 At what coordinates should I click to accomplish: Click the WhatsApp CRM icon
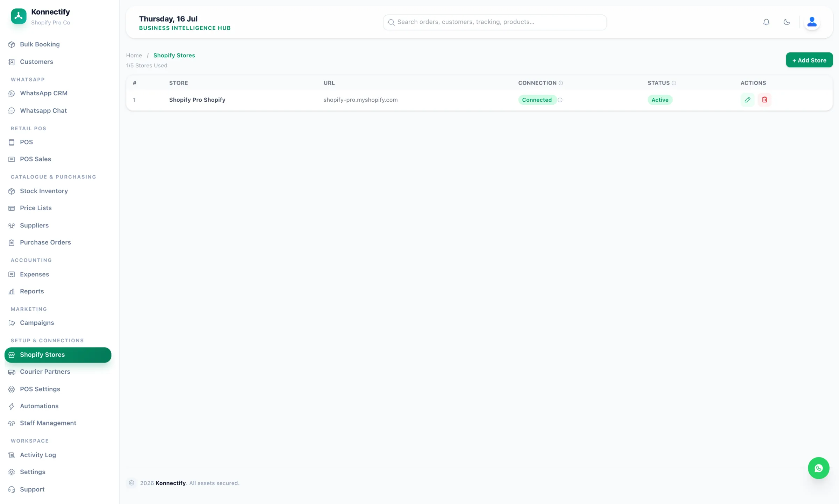(x=12, y=93)
